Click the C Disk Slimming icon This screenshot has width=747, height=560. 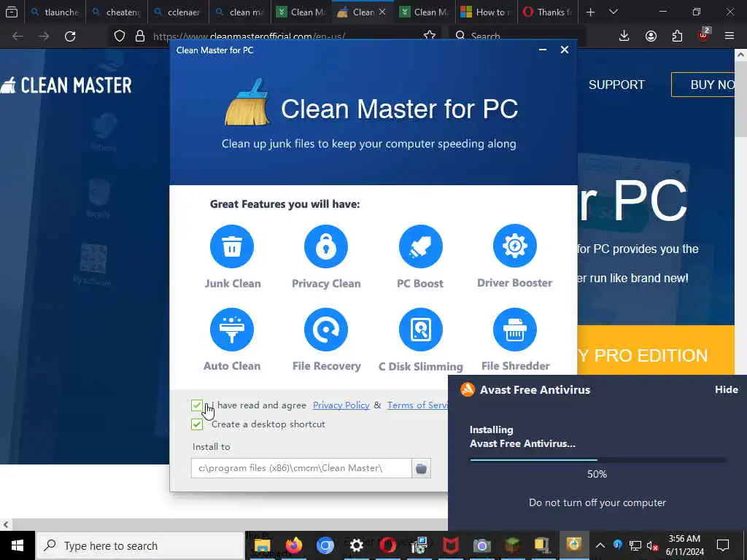(420, 329)
